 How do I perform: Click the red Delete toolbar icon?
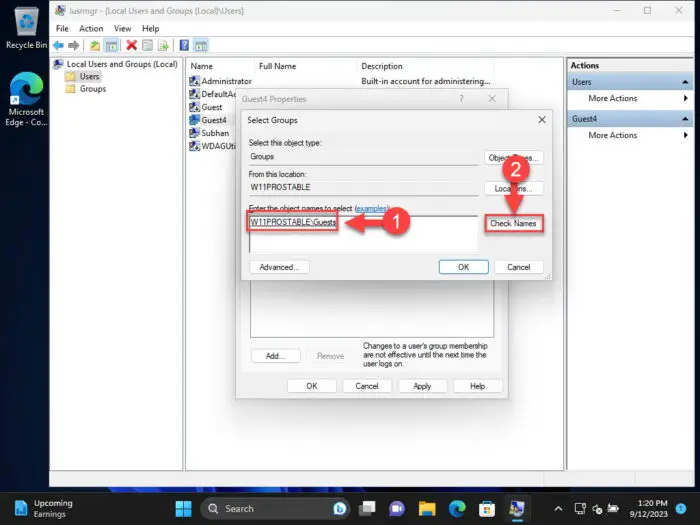pyautogui.click(x=131, y=45)
